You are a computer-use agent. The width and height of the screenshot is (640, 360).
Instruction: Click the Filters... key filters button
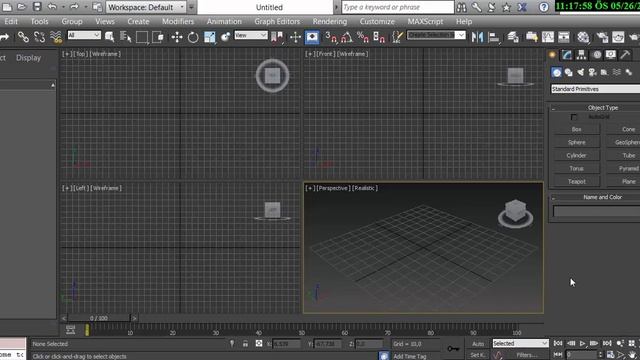(527, 355)
